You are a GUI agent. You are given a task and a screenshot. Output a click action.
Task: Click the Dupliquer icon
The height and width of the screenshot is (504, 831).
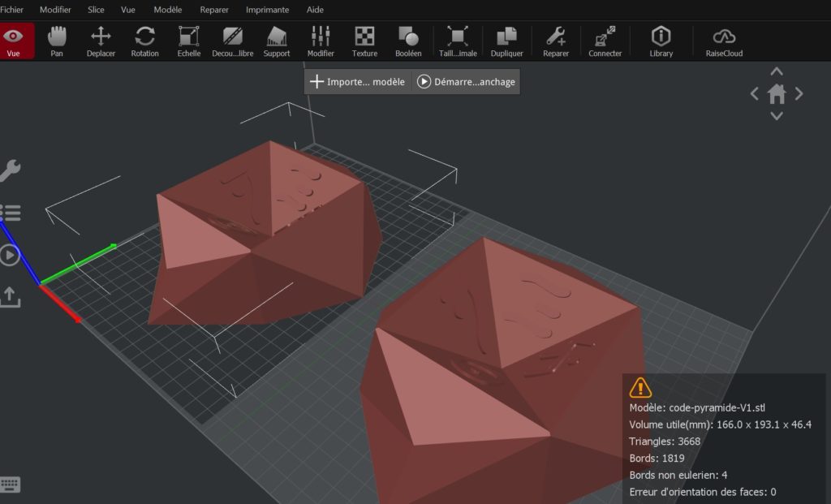point(506,41)
